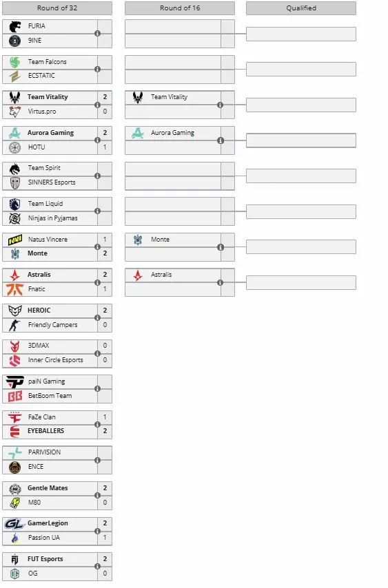Open match info for FURIA vs 9INE
Viewport: 388px width, 588px height.
(98, 34)
